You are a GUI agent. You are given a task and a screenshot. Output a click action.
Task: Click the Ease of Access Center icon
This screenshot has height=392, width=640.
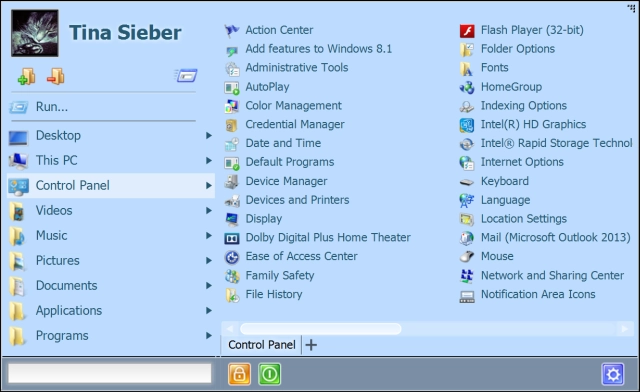click(x=232, y=257)
